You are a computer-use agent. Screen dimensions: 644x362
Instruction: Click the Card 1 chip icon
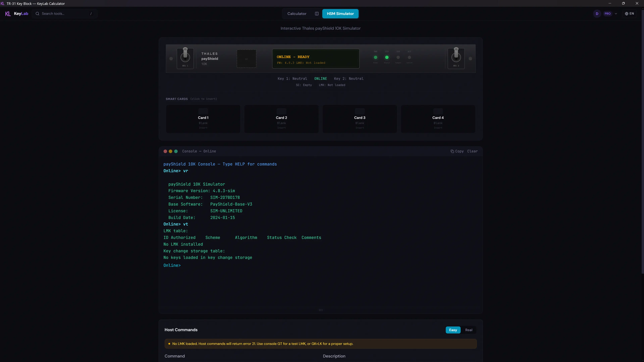[203, 111]
